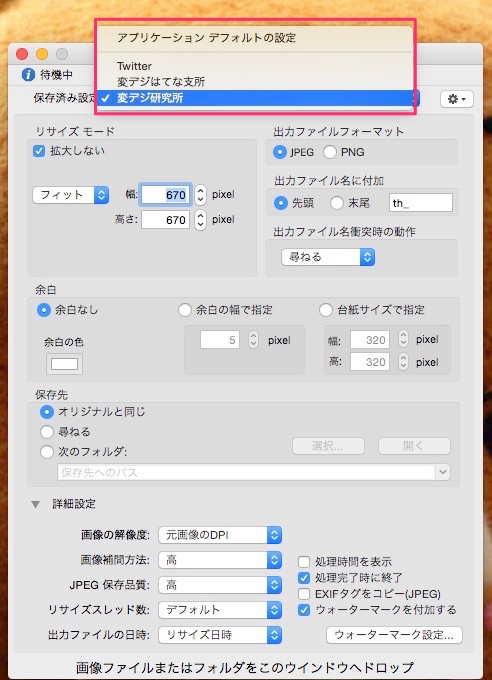The image size is (492, 680).
Task: Select 余白の幅で指定 margin option
Action: [x=185, y=310]
